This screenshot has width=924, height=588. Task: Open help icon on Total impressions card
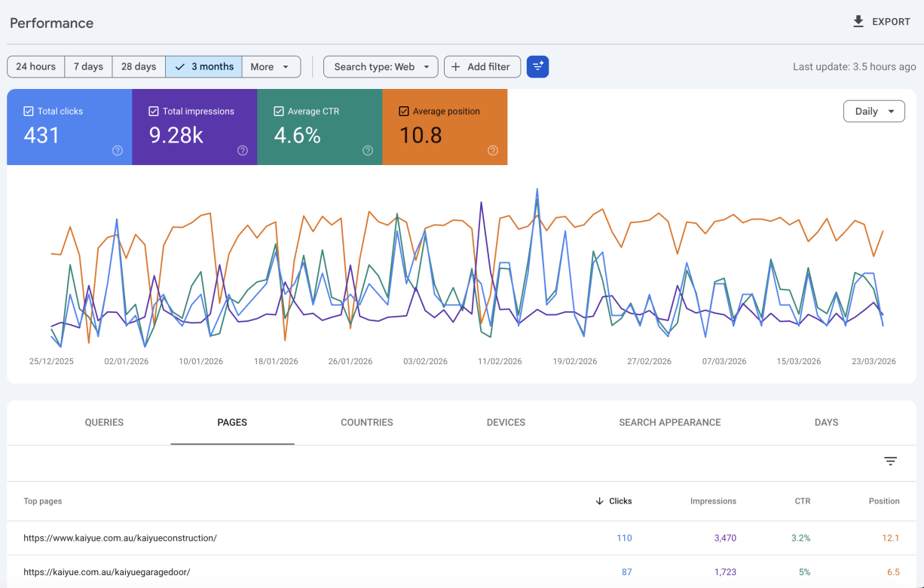243,150
